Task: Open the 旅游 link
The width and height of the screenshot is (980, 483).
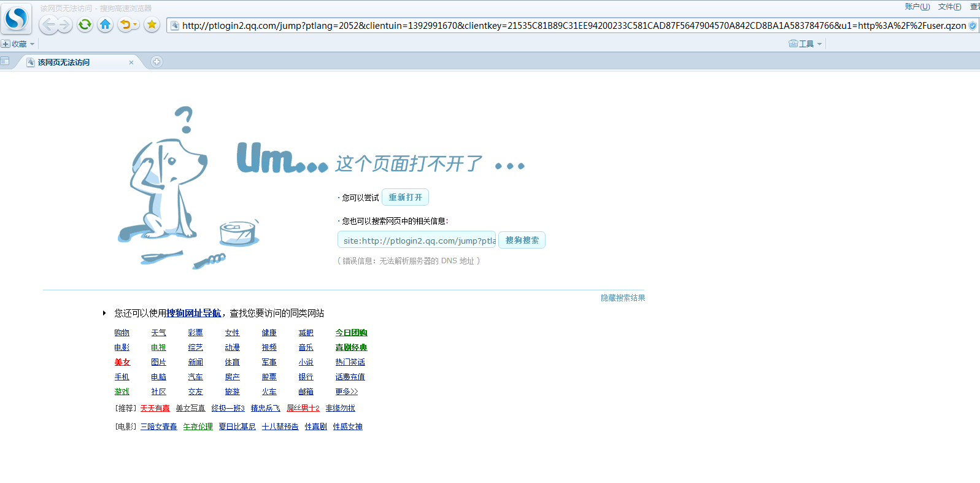Action: point(232,392)
